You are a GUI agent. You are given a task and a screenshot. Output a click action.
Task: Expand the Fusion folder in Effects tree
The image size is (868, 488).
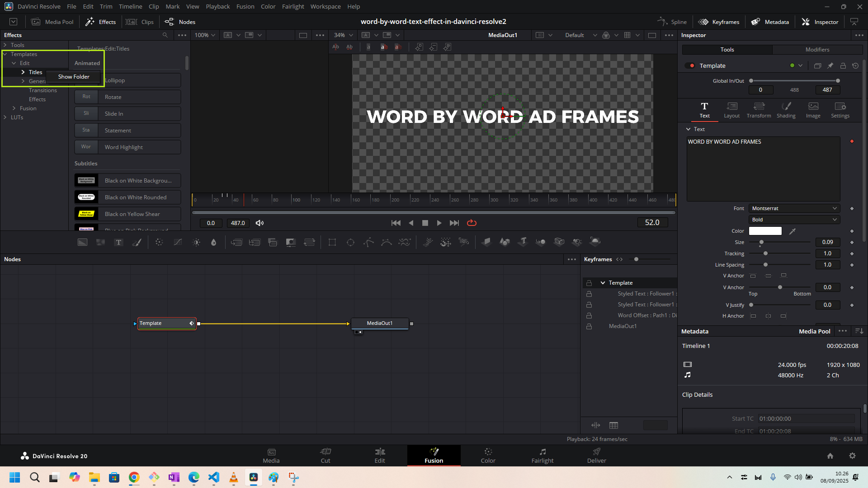[14, 108]
